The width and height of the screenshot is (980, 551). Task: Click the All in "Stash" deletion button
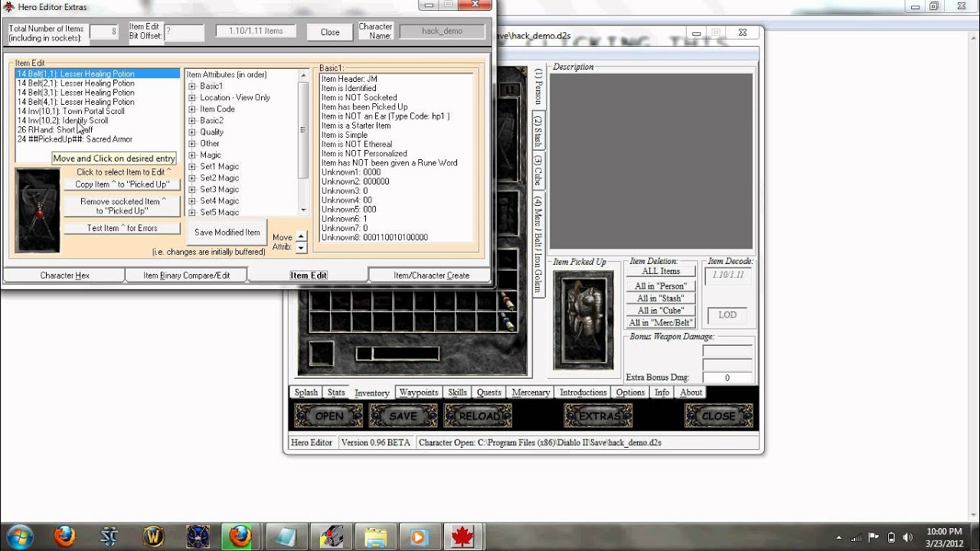click(x=660, y=298)
